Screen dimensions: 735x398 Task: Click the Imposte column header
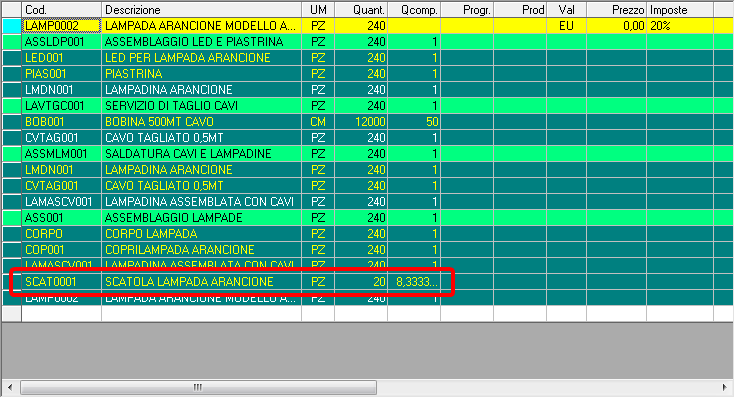(680, 10)
